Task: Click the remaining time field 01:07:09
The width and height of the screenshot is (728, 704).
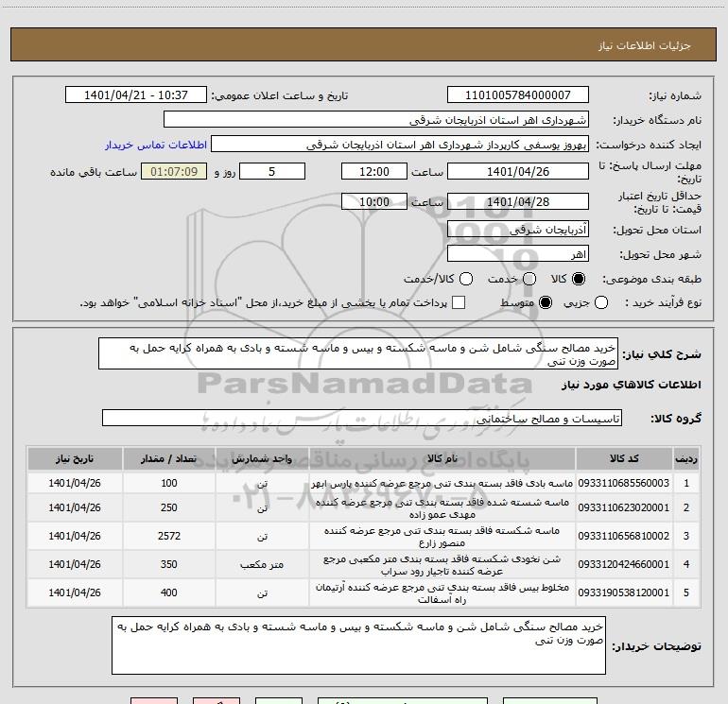Action: pyautogui.click(x=174, y=172)
